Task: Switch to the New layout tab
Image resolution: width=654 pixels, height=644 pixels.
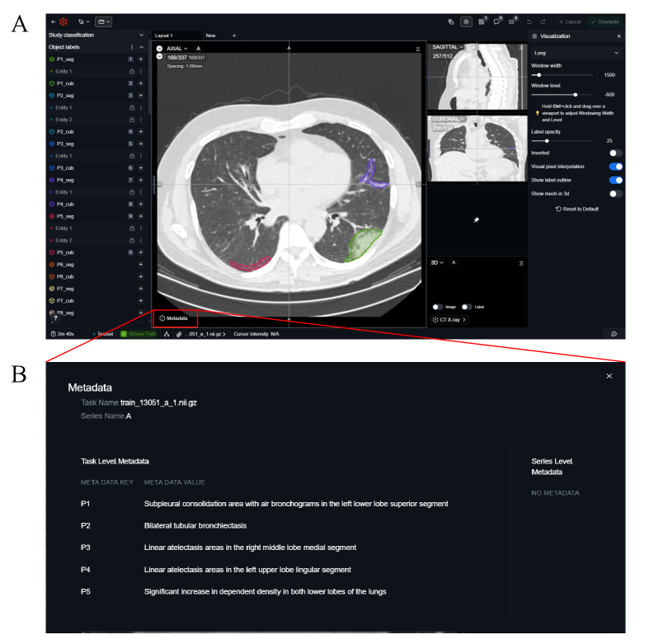Action: 210,35
